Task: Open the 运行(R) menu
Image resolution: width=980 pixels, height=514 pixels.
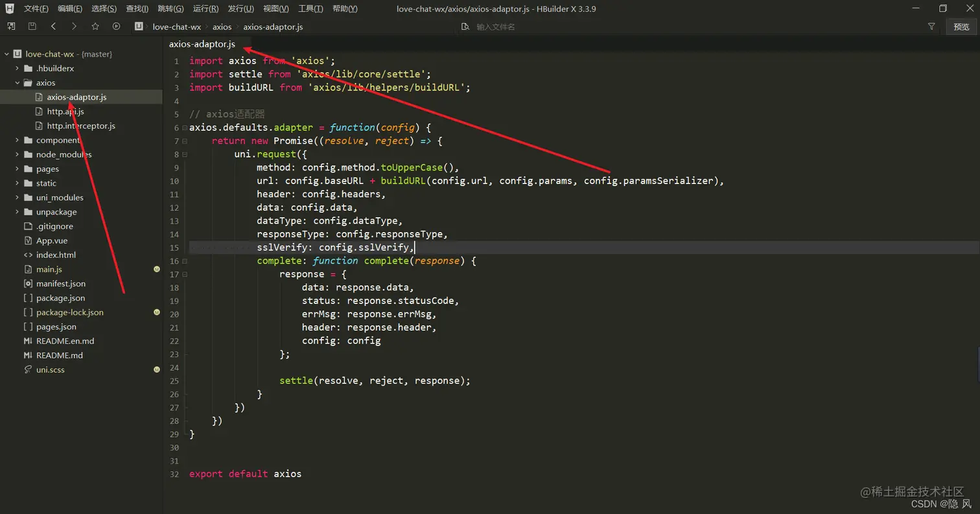Action: [205, 8]
